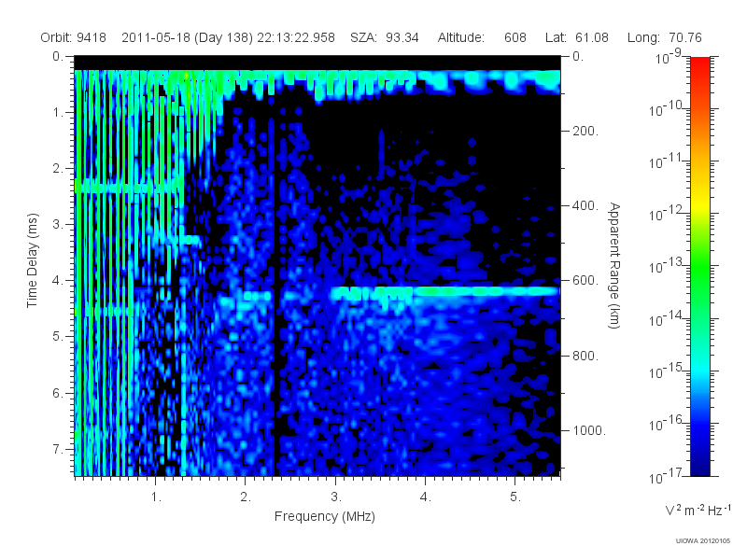Viewport: 747px width, 560px height.
Task: Click the 'Lat: 61.08' text
Action: point(577,37)
